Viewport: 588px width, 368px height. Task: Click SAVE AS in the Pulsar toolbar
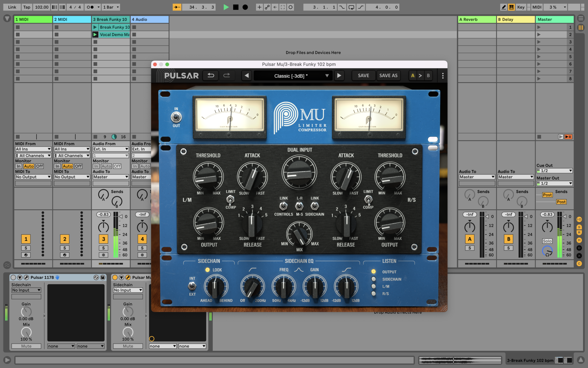(x=388, y=76)
